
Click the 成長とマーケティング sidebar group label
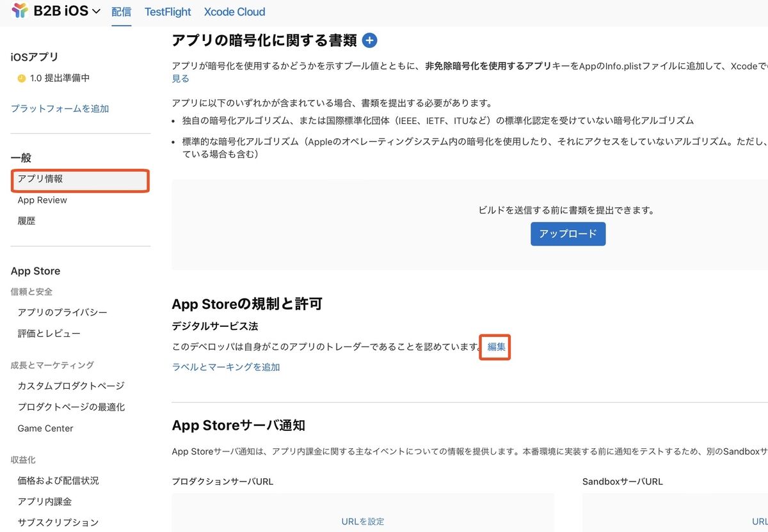click(x=52, y=365)
